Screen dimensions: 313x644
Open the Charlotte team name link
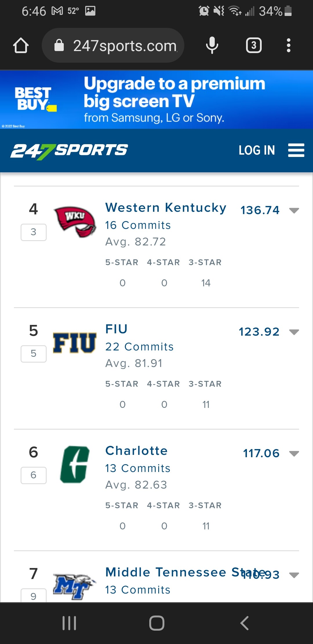tap(137, 451)
